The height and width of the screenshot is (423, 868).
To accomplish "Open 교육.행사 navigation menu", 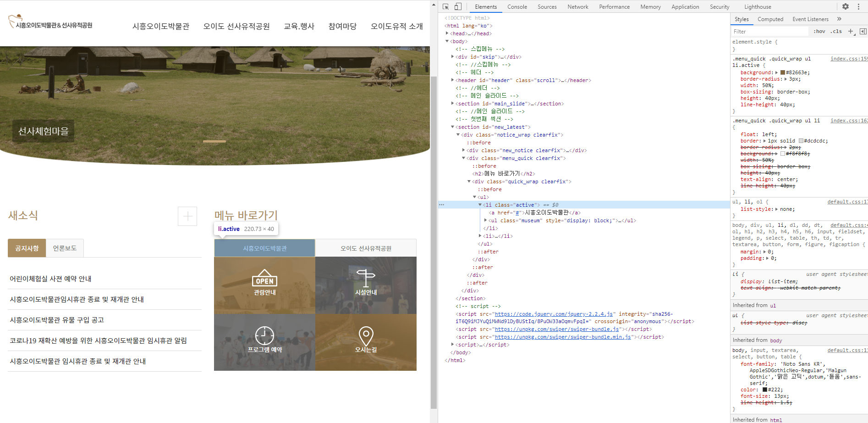I will point(299,27).
